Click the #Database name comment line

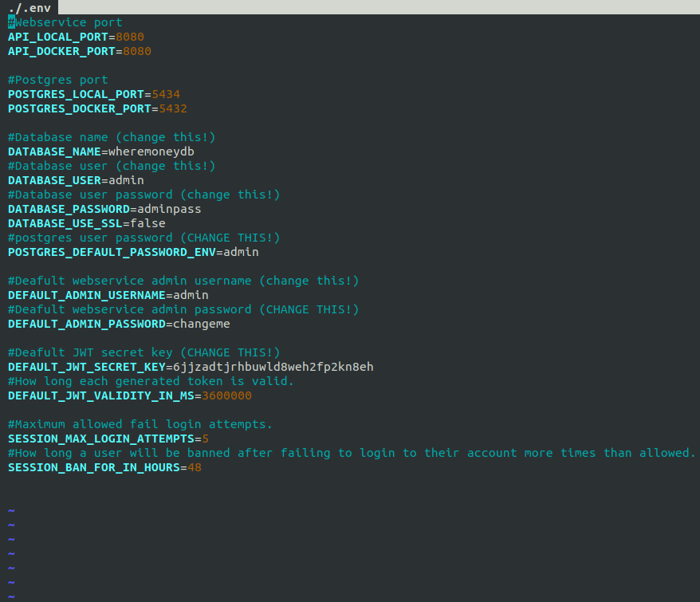point(112,137)
